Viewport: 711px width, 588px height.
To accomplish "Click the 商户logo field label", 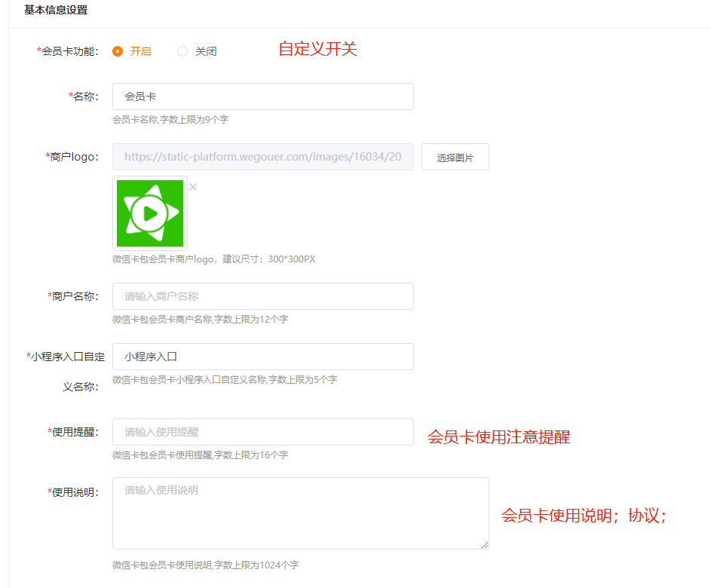I will (72, 157).
